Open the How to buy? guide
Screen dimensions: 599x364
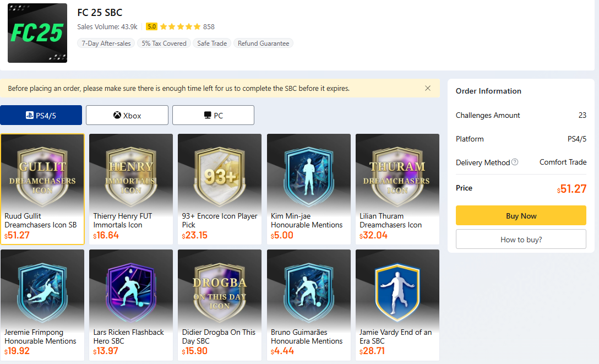click(521, 239)
